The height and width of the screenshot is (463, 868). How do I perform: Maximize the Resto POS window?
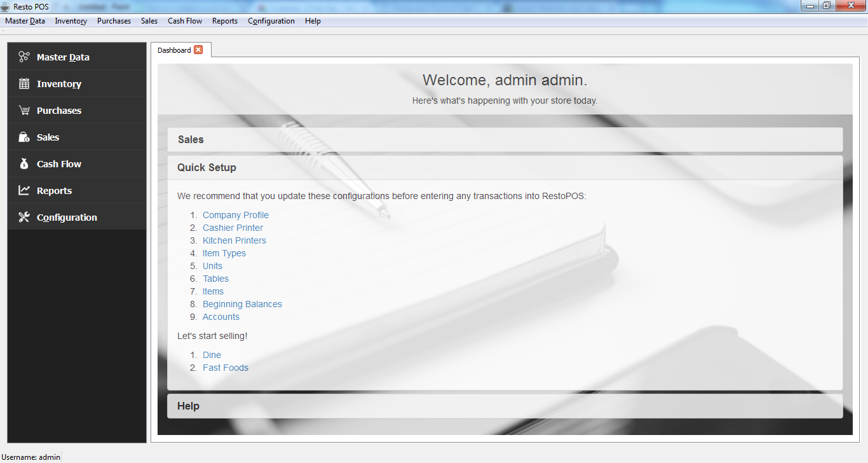coord(827,6)
